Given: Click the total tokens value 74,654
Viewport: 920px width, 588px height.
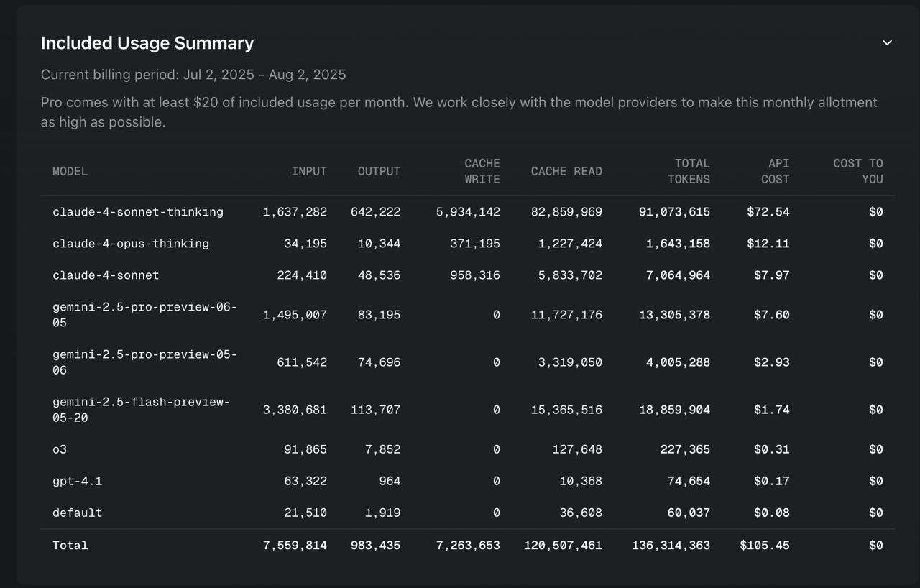Looking at the screenshot, I should click(689, 481).
